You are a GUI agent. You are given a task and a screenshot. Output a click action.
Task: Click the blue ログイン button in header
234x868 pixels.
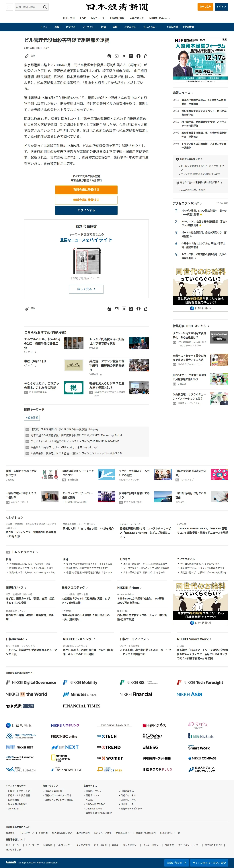(x=222, y=7)
